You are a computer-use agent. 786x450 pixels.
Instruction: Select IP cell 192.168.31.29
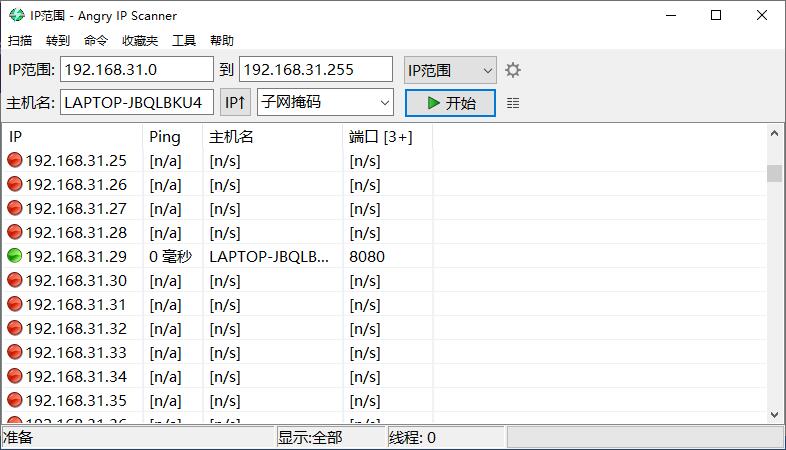click(x=76, y=257)
